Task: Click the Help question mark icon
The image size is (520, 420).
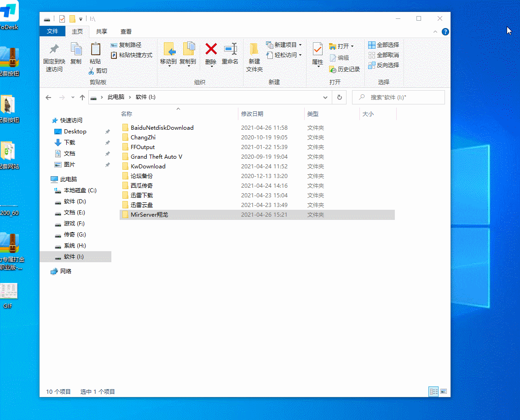Action: [x=445, y=32]
